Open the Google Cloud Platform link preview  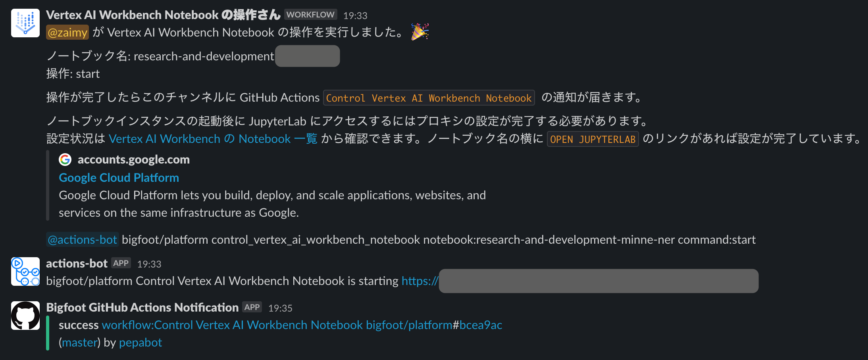coord(119,177)
